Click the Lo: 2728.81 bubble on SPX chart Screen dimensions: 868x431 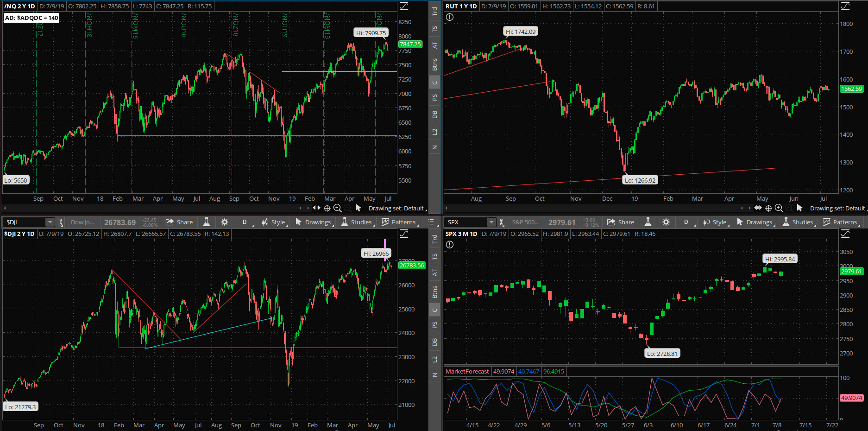click(x=662, y=354)
